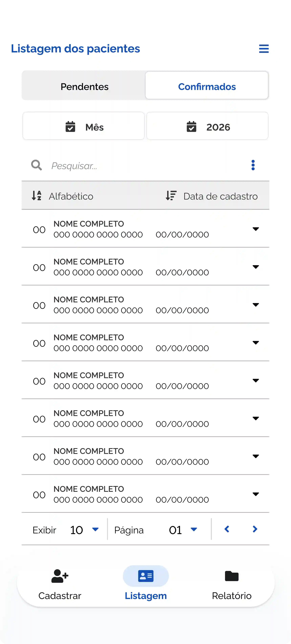Screen dimensions: 291x644
Task: Open the Mês date filter
Action: (84, 127)
